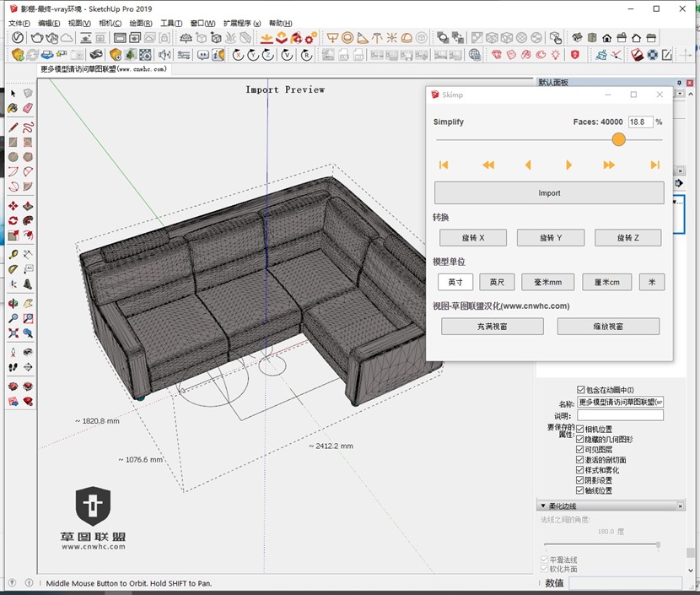Click the V-Ray teapot Render icon

36,38
